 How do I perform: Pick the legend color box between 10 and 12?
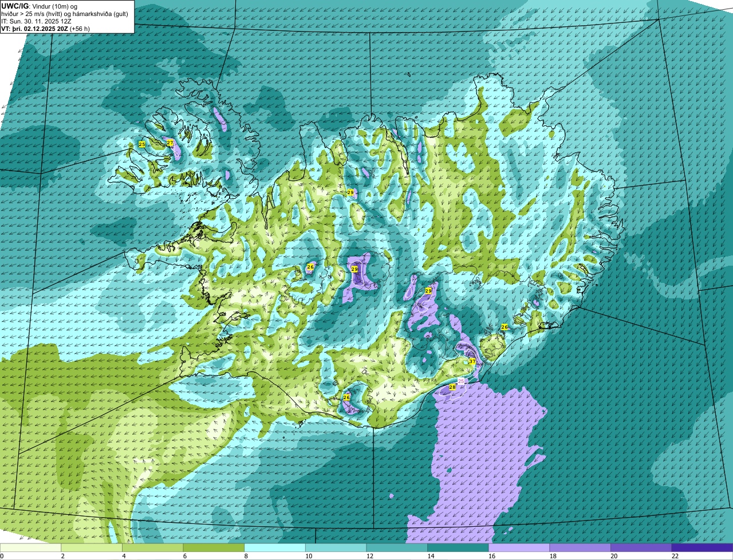[x=336, y=547]
